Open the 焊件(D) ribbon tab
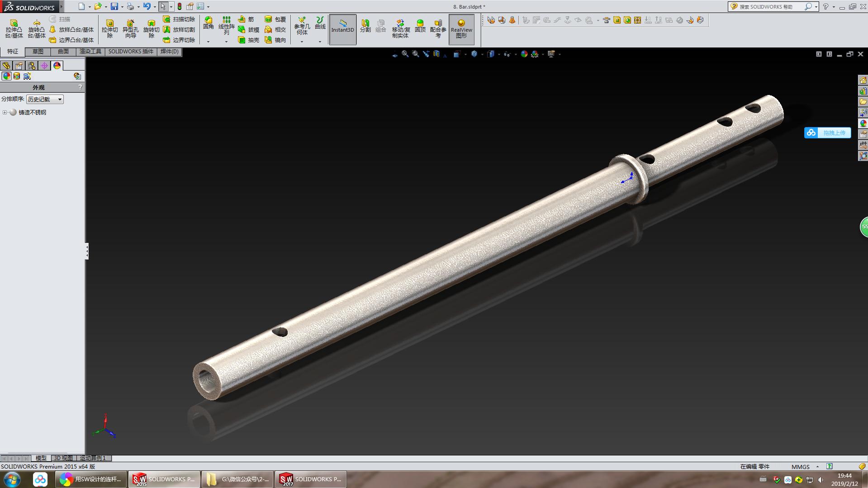Screen dimensions: 868x488 click(169, 52)
